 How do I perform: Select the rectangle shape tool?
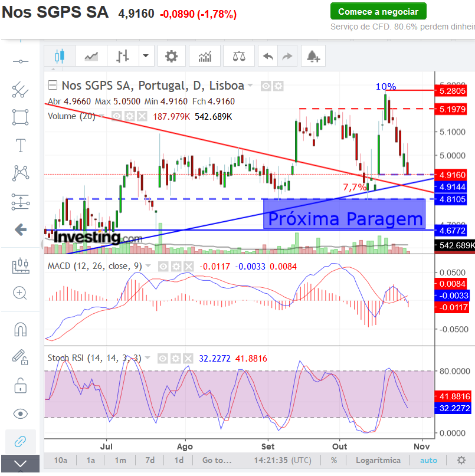pos(21,117)
